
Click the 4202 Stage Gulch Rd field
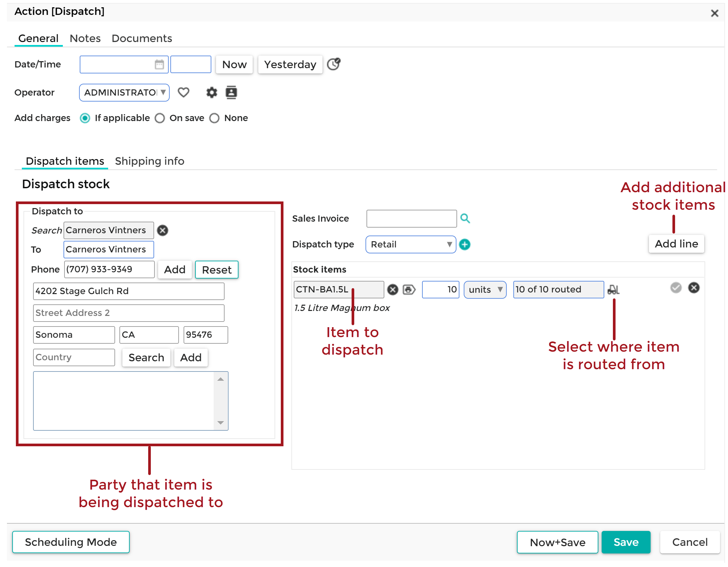tap(129, 291)
